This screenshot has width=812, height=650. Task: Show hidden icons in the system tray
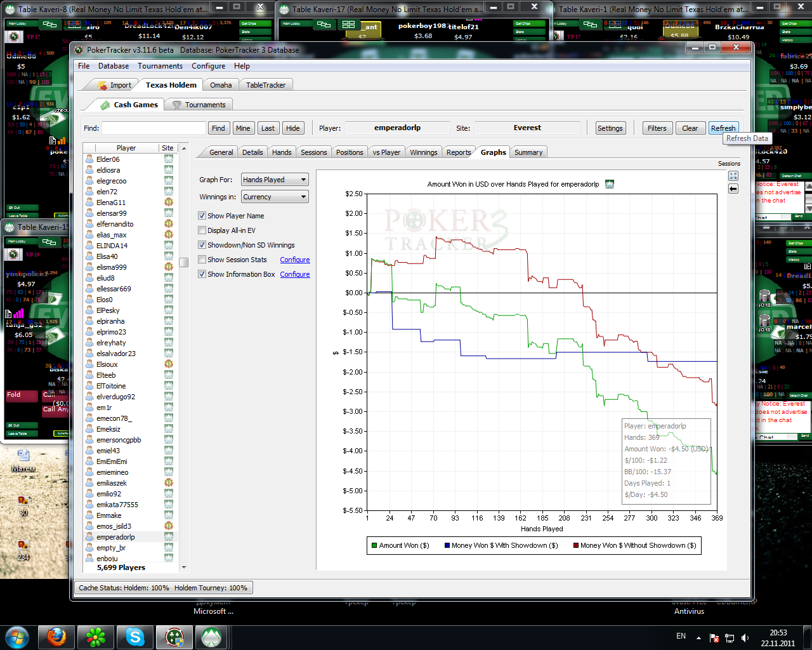(698, 638)
